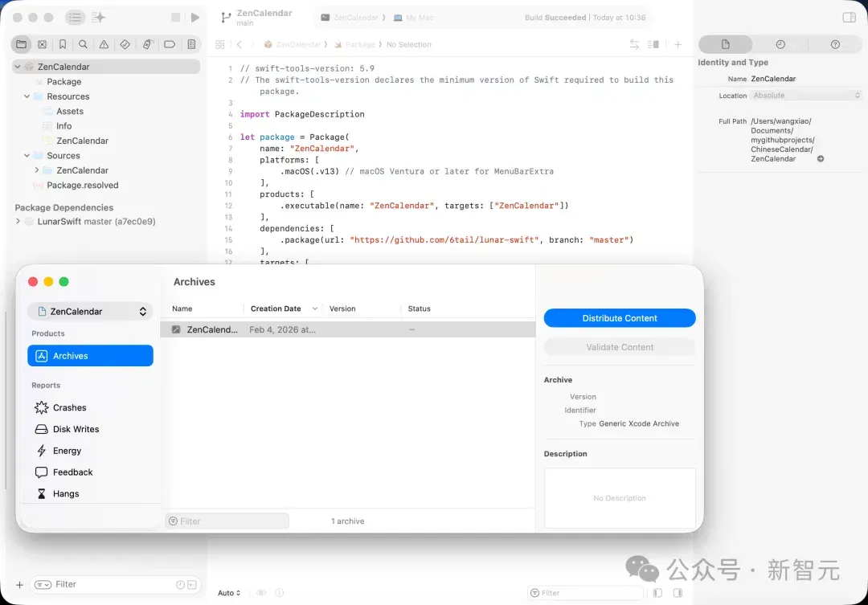Screen dimensions: 868x605
Task: Add a file with navigator plus button
Action: 19,585
